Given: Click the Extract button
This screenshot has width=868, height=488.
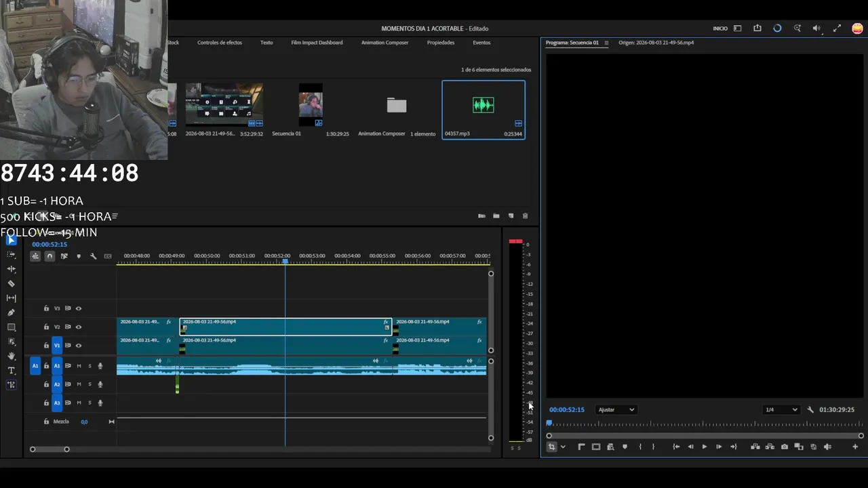Looking at the screenshot, I should pyautogui.click(x=770, y=447).
